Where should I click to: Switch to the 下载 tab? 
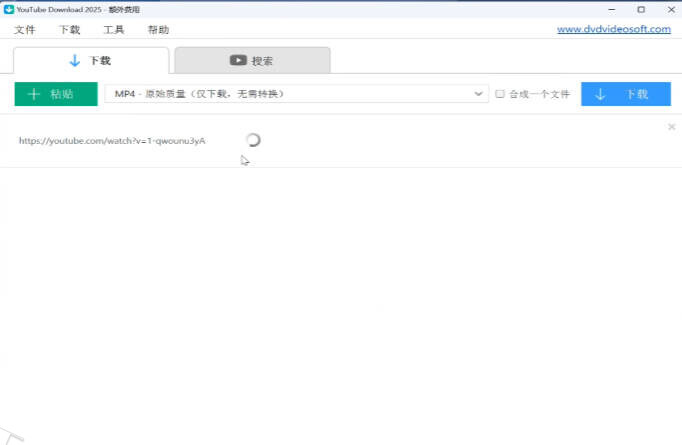91,60
